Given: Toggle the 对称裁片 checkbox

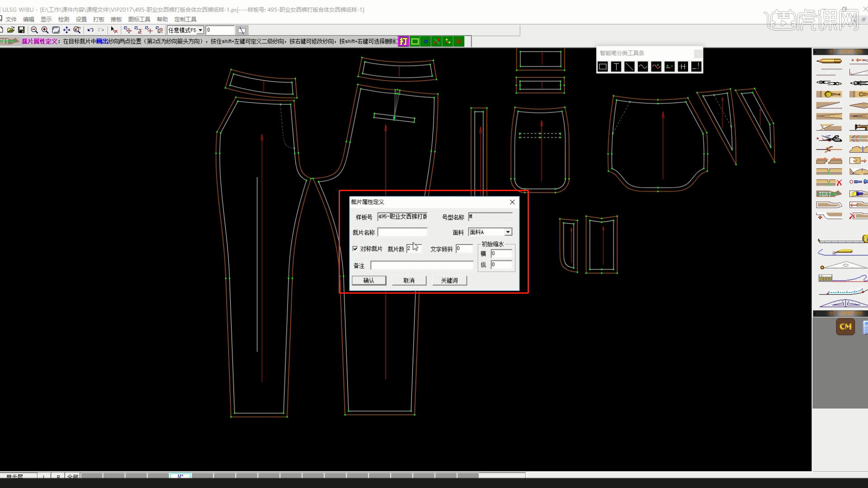Looking at the screenshot, I should (355, 249).
